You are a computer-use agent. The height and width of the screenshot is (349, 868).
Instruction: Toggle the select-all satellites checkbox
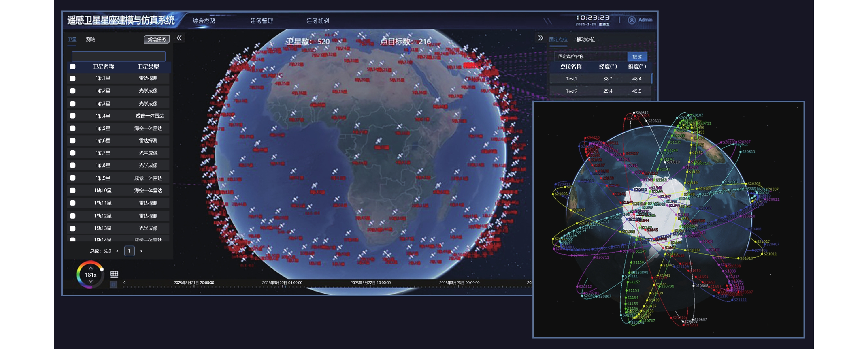point(72,66)
